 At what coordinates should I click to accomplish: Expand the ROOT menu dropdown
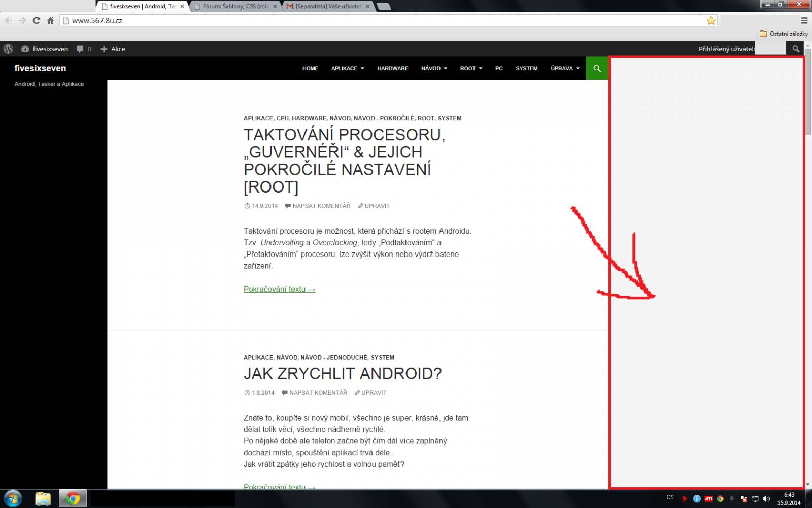[471, 68]
